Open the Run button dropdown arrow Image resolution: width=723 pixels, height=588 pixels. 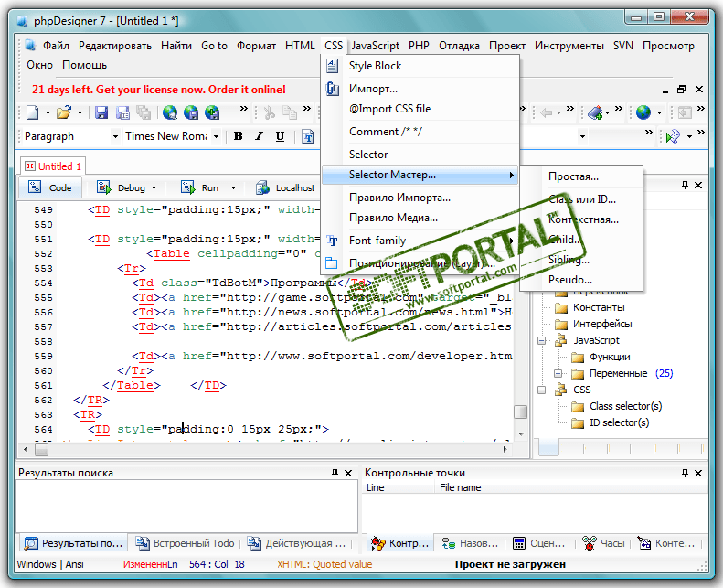click(233, 187)
